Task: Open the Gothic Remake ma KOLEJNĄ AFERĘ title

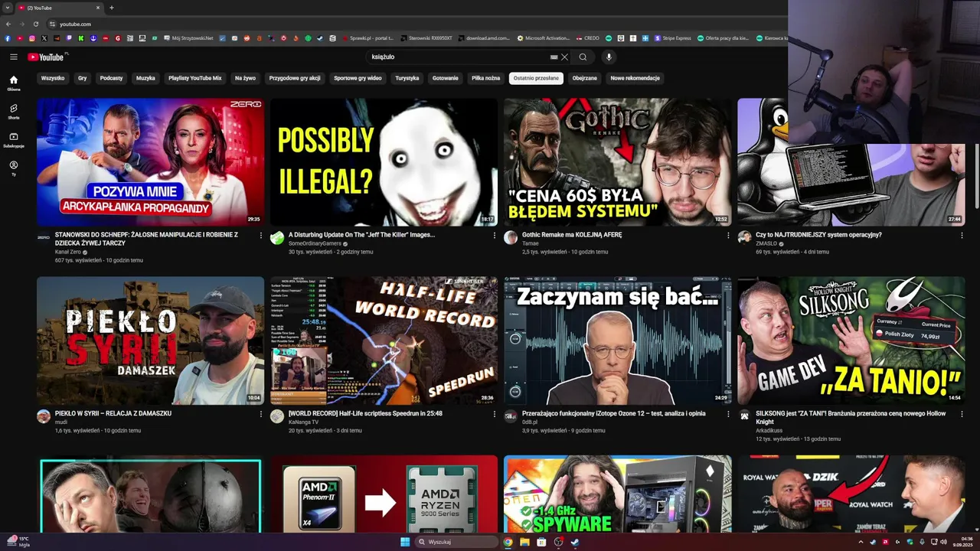Action: (572, 235)
